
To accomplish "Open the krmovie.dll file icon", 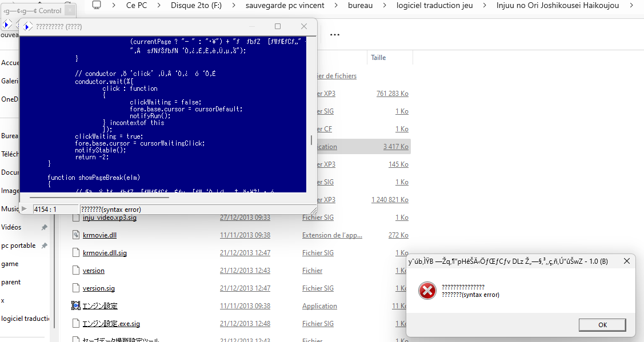I will (75, 235).
